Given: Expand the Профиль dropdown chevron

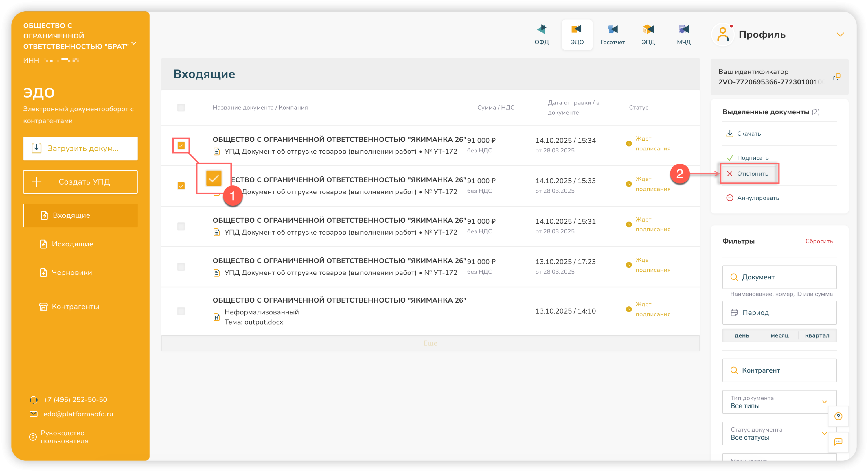Looking at the screenshot, I should click(x=840, y=35).
